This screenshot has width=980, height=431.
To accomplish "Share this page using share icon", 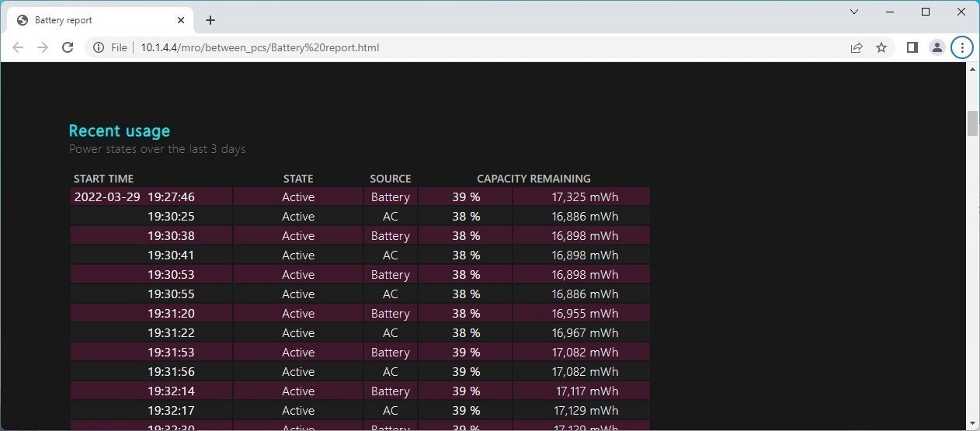I will tap(857, 47).
